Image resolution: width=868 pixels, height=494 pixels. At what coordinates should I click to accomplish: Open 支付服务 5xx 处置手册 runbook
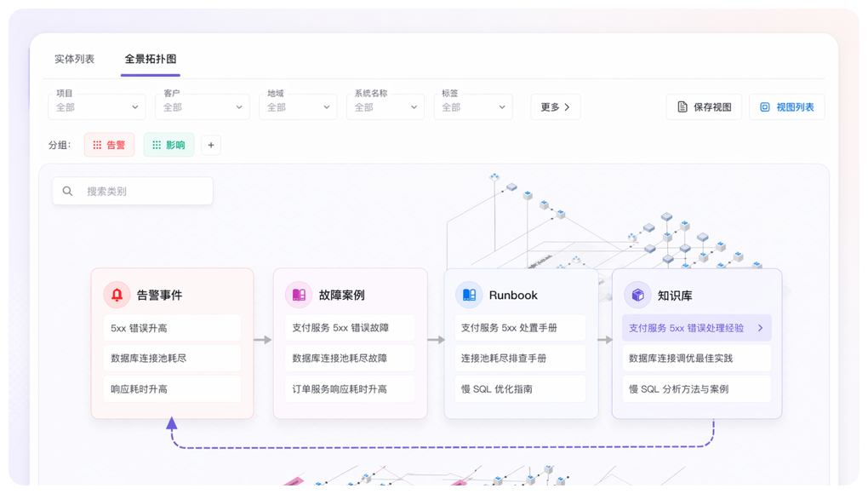[520, 328]
